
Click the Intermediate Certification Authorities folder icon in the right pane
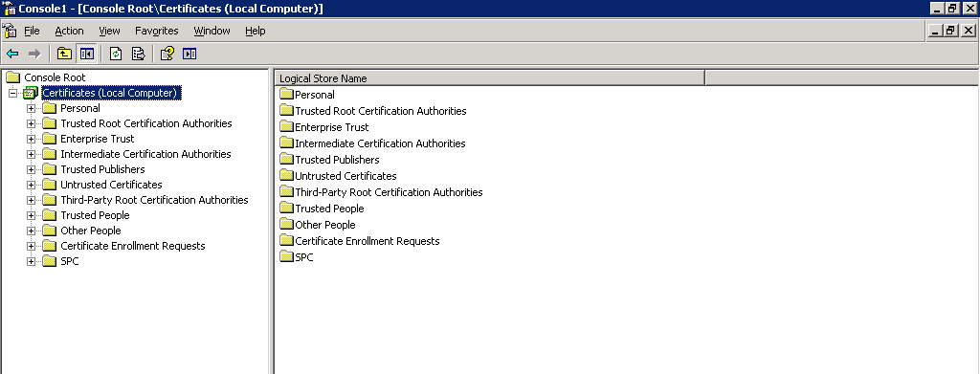pyautogui.click(x=286, y=143)
